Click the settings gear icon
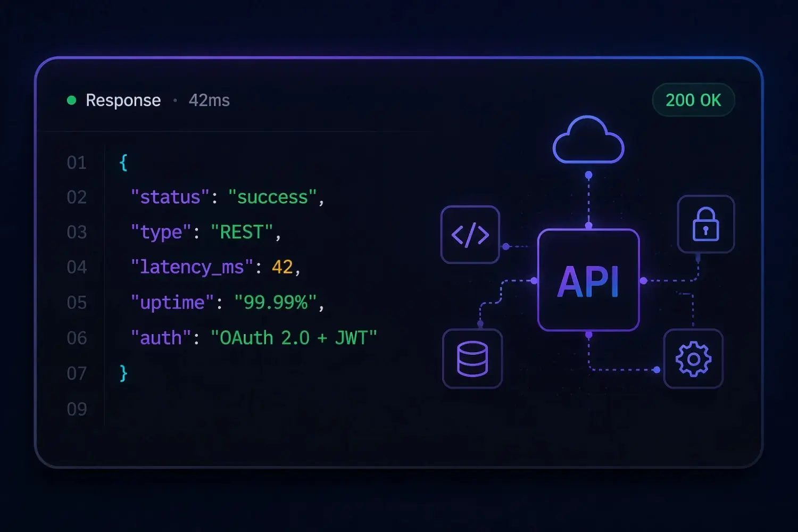 (693, 359)
